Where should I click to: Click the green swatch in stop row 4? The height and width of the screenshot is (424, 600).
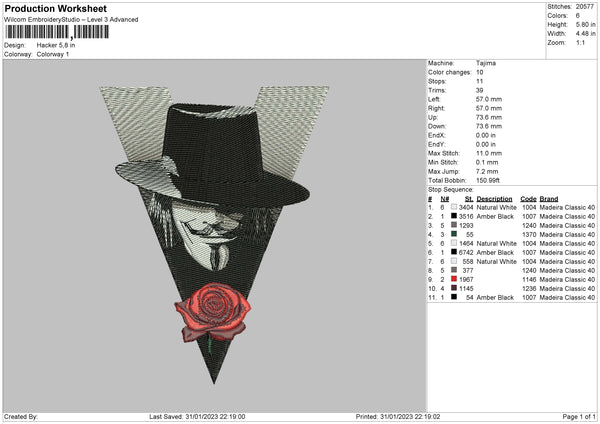454,234
